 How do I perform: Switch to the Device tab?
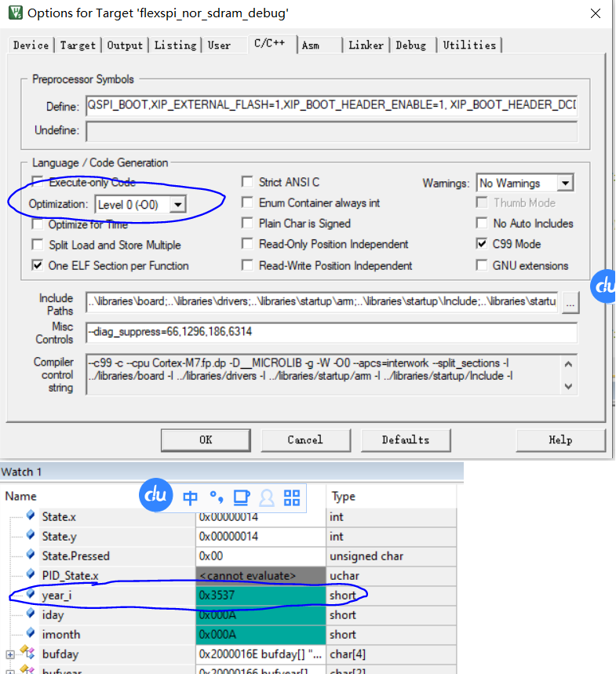[x=31, y=46]
